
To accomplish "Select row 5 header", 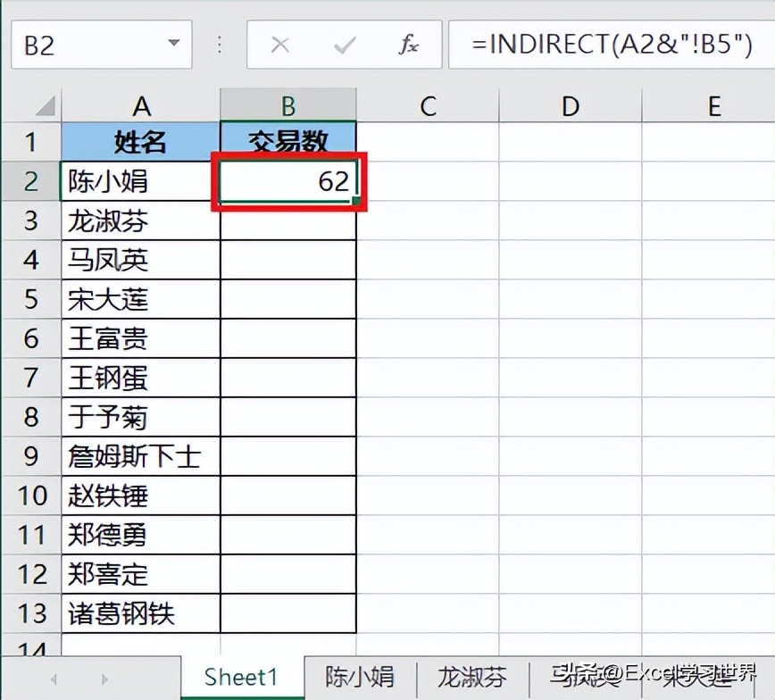I will point(31,299).
